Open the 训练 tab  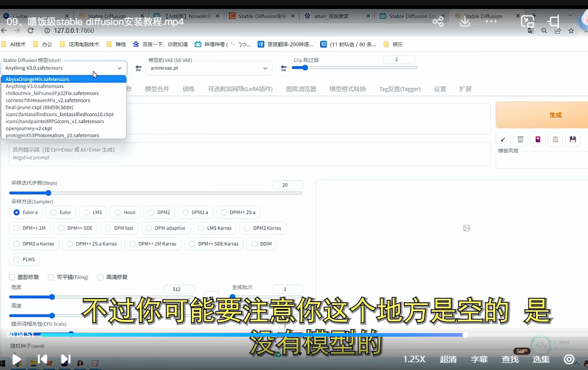coord(188,89)
